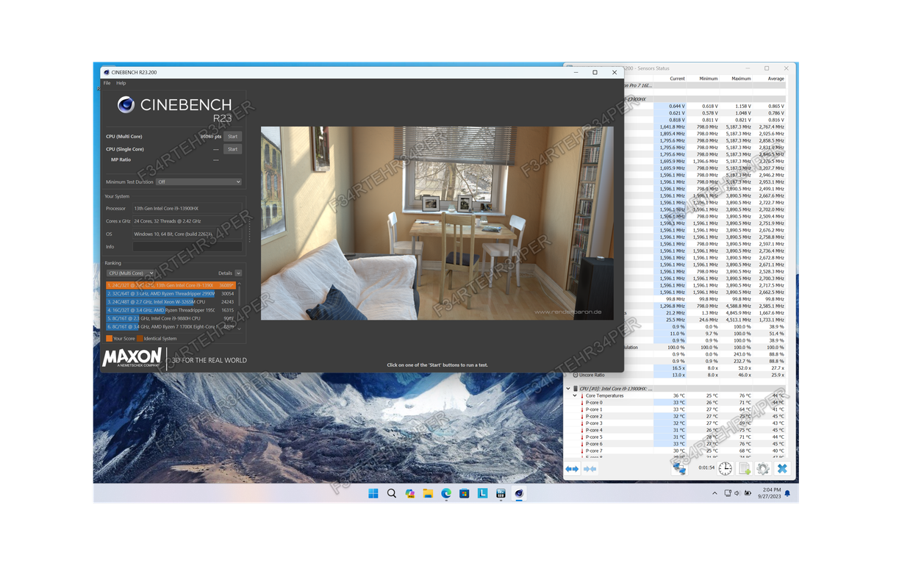924x588 pixels.
Task: Select ranking row Ryzen Threadripper 1950
Action: 171,310
